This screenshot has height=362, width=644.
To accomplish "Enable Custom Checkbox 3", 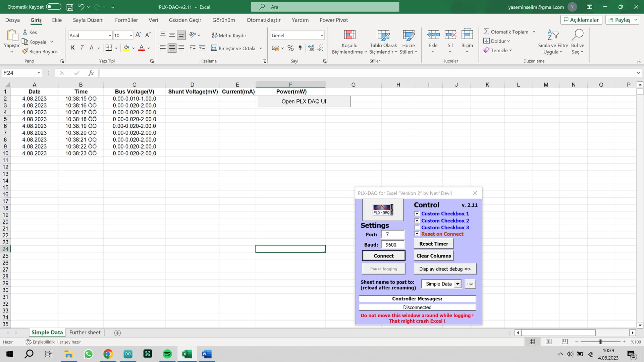I will [417, 227].
